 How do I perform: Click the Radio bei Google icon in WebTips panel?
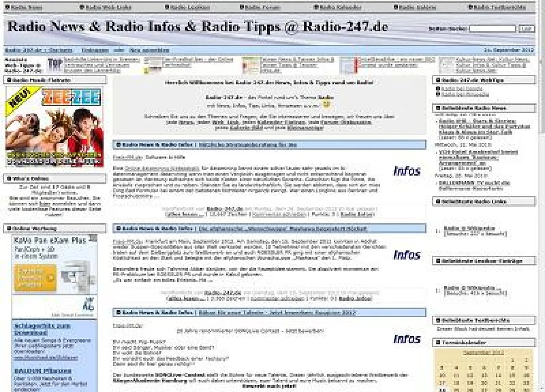(x=438, y=89)
